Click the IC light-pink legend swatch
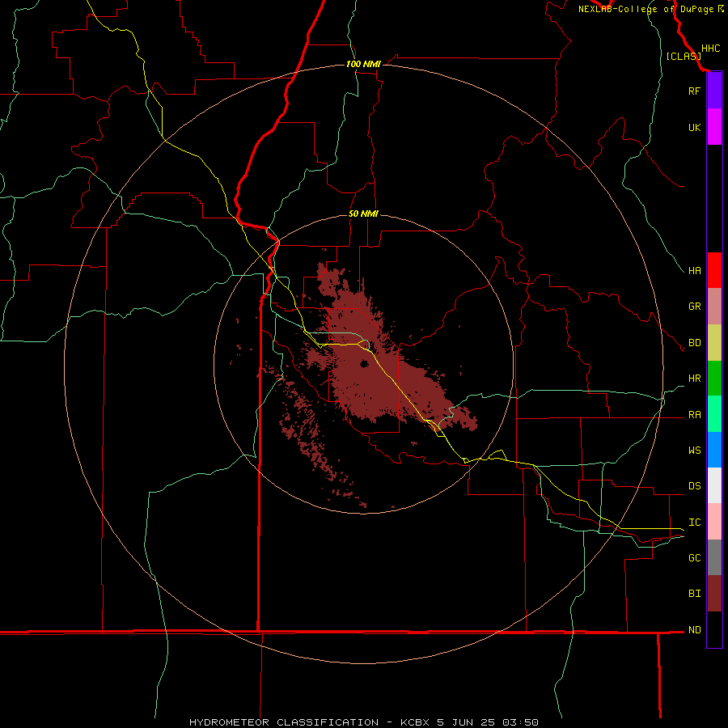The width and height of the screenshot is (728, 728). (714, 522)
